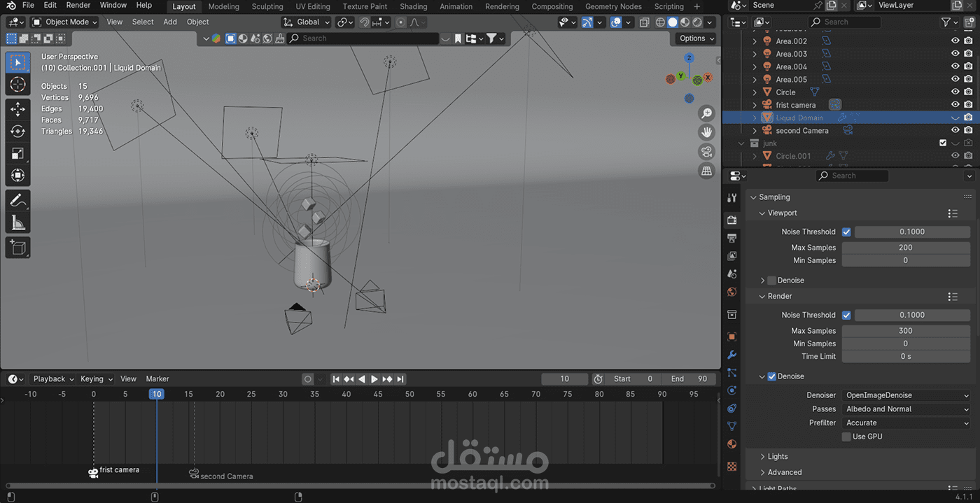Viewport: 980px width, 503px height.
Task: Open the Render properties tab
Action: click(x=732, y=220)
